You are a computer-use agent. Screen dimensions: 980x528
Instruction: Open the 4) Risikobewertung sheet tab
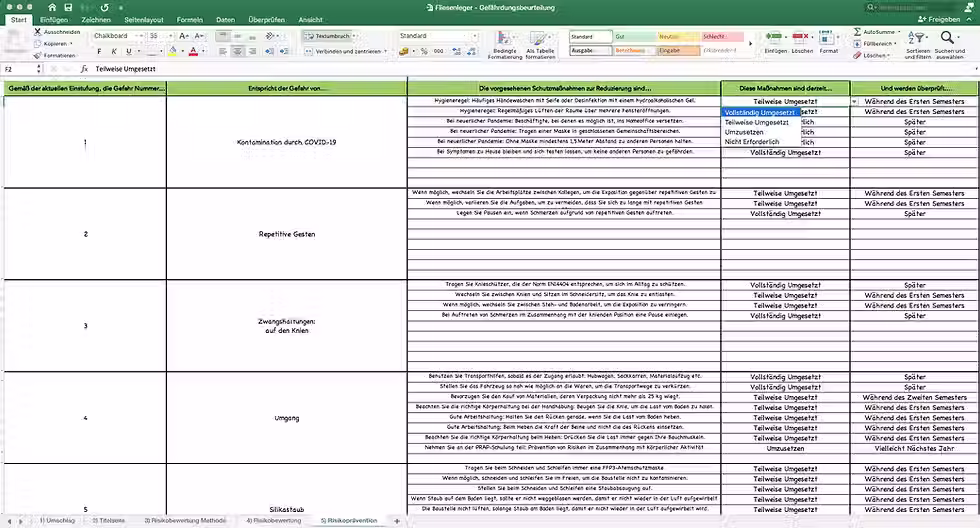point(274,520)
